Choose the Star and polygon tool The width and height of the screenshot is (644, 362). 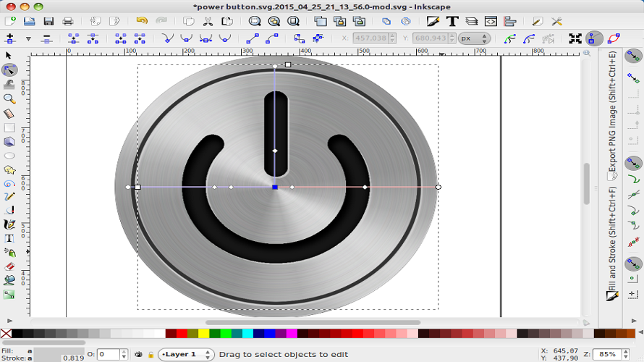click(9, 169)
